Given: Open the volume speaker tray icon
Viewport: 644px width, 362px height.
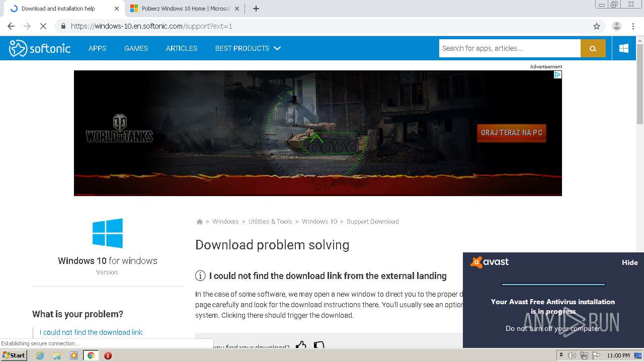Looking at the screenshot, I should click(572, 355).
